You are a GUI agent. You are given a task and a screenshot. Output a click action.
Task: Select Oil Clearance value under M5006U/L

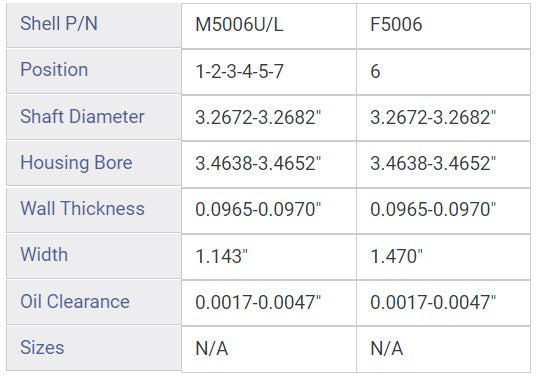269,303
